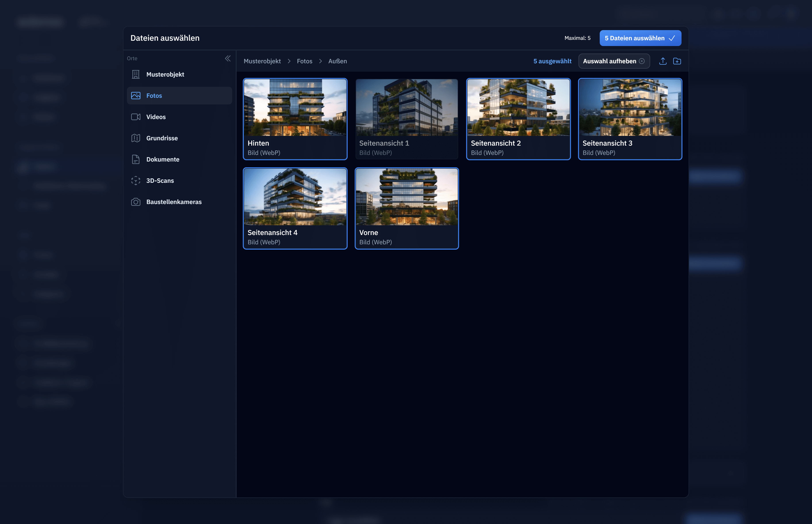Click the Baustellenkameras camera icon
The image size is (812, 524).
[136, 202]
